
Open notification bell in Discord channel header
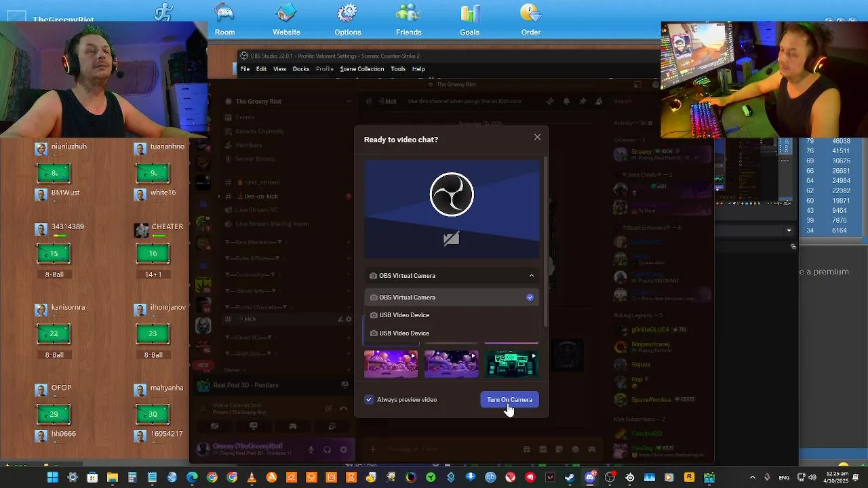(x=566, y=102)
